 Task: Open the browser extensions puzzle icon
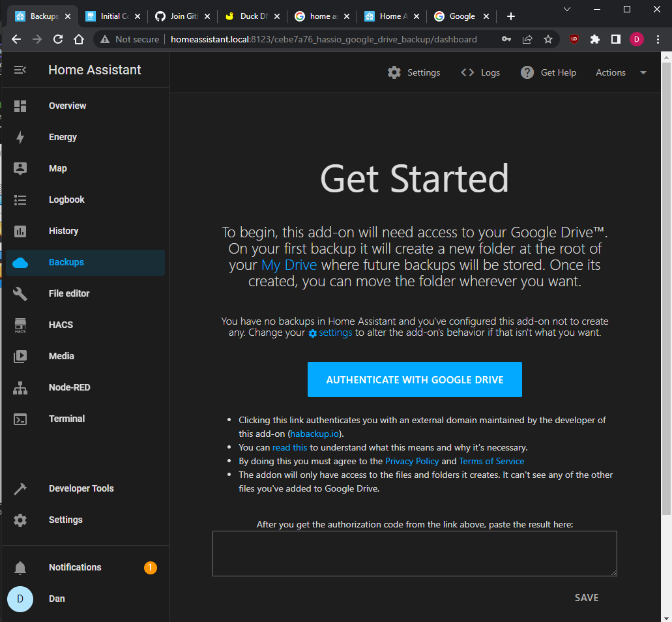point(595,39)
